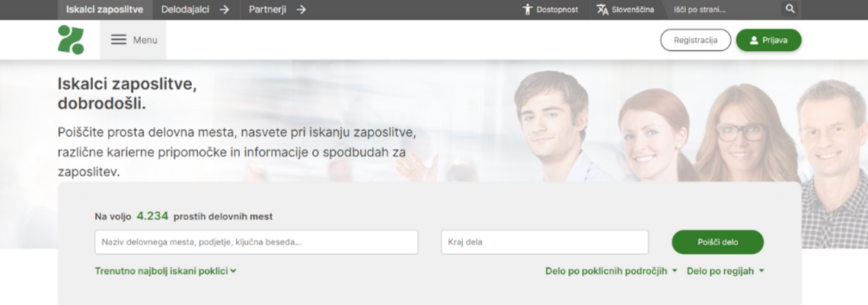Click the language translate icon
This screenshot has width=868, height=305.
(602, 9)
